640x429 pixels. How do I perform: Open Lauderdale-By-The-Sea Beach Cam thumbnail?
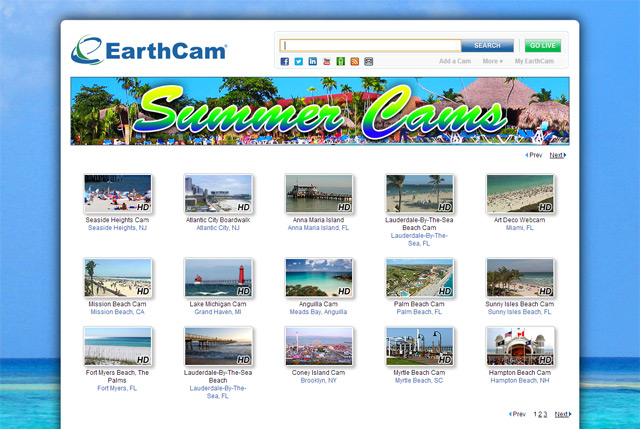(x=420, y=194)
